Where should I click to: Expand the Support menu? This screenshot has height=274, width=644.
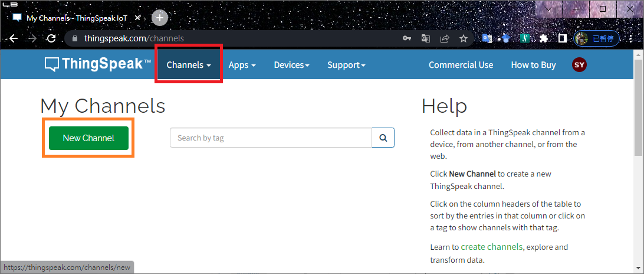click(x=346, y=64)
